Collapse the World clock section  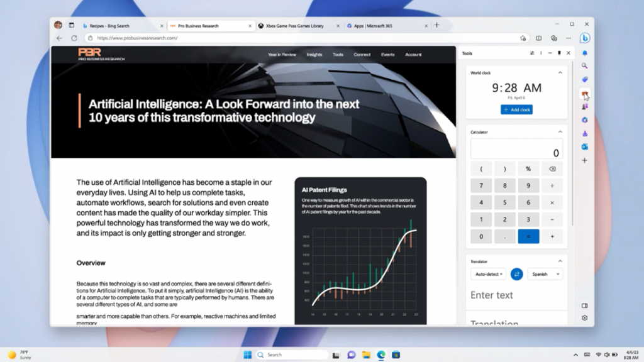(560, 72)
